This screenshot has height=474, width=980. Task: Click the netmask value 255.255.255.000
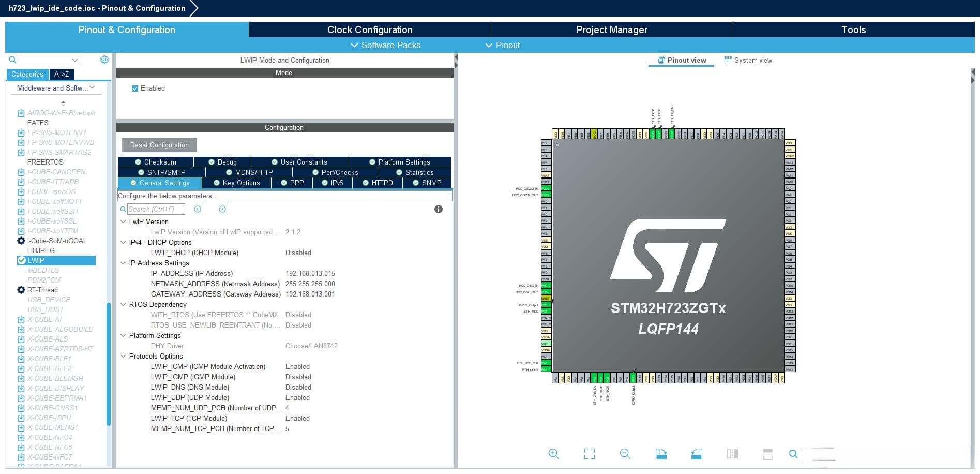(310, 284)
